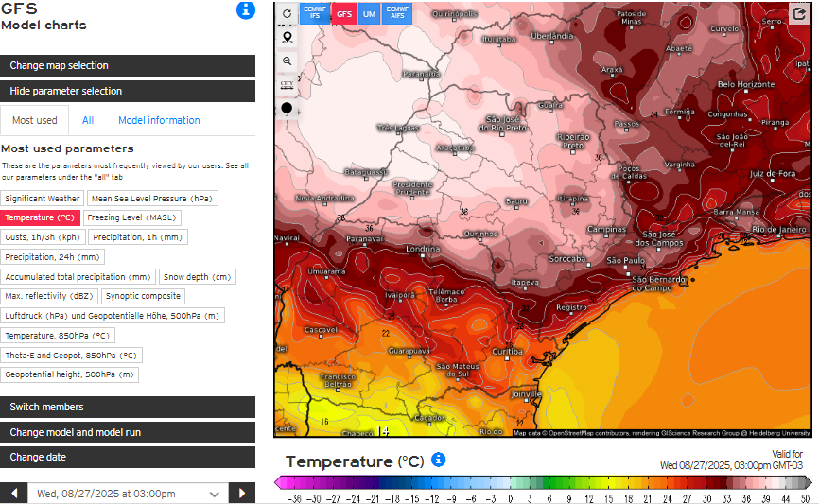Viewport: 819px width, 504px height.
Task: Open the GFS info icon
Action: pyautogui.click(x=245, y=10)
